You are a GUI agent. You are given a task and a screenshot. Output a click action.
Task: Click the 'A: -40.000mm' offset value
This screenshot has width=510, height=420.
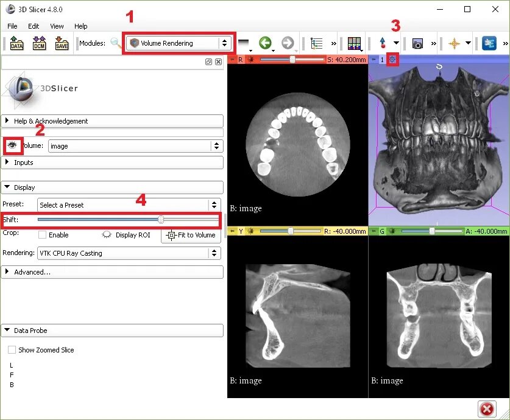click(487, 231)
